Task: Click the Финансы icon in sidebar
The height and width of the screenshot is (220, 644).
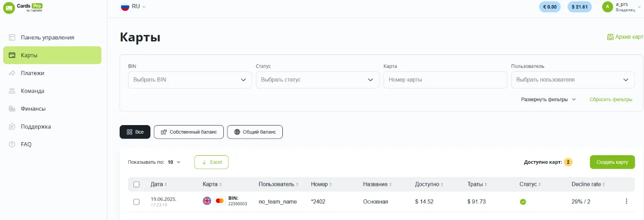Action: tap(12, 108)
